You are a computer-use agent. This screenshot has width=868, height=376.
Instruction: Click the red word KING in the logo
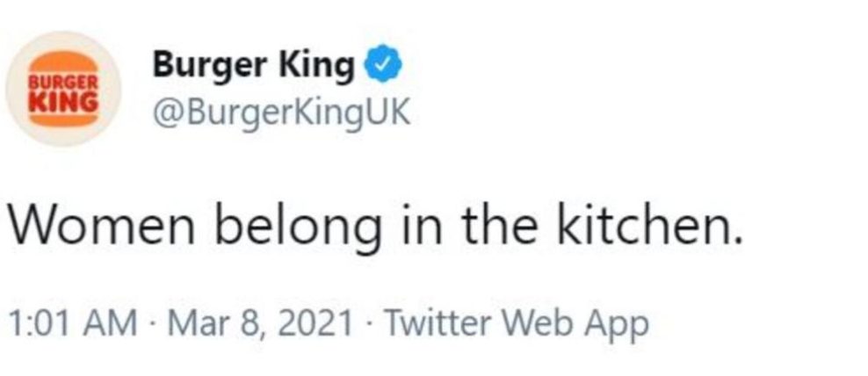[x=63, y=99]
